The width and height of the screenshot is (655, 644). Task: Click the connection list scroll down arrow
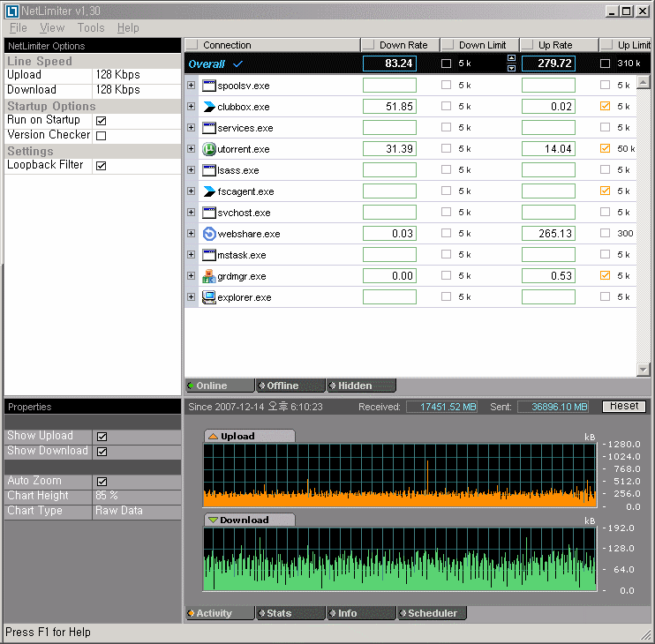(644, 370)
